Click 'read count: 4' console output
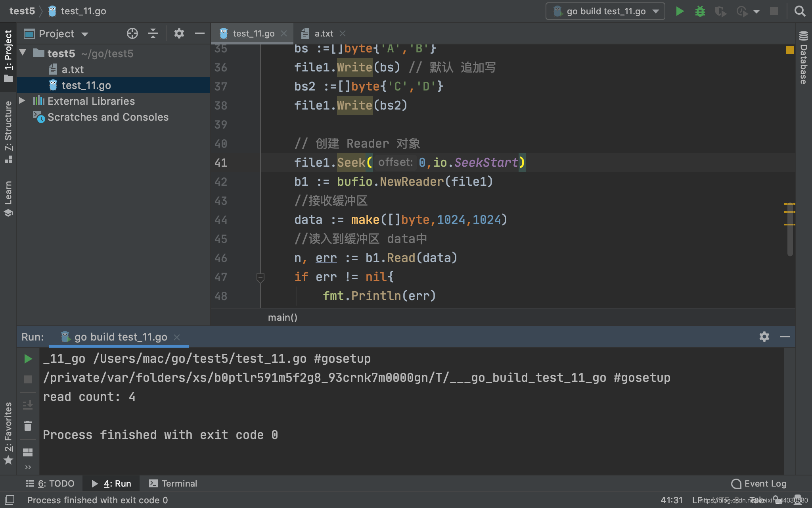The width and height of the screenshot is (812, 508). click(89, 397)
